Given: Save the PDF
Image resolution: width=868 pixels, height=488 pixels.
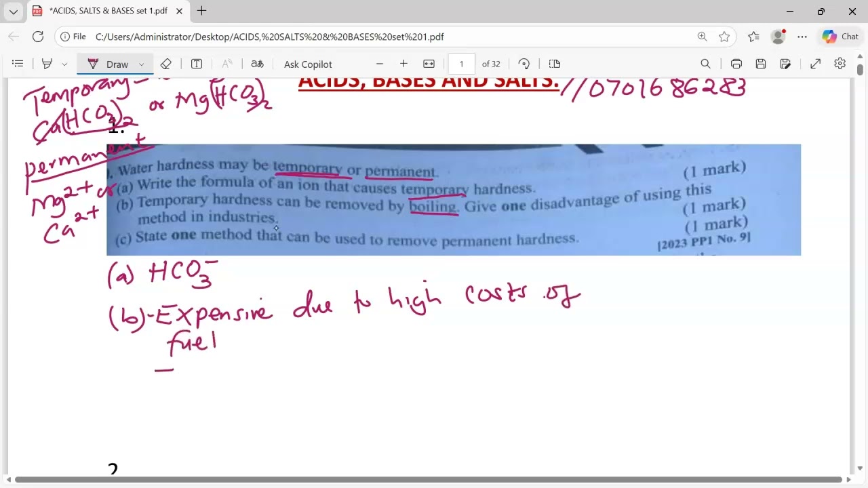Looking at the screenshot, I should point(761,64).
